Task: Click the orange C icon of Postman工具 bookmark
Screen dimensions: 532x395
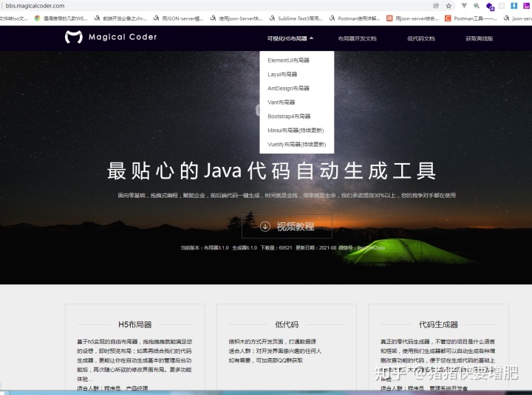Action: point(448,18)
